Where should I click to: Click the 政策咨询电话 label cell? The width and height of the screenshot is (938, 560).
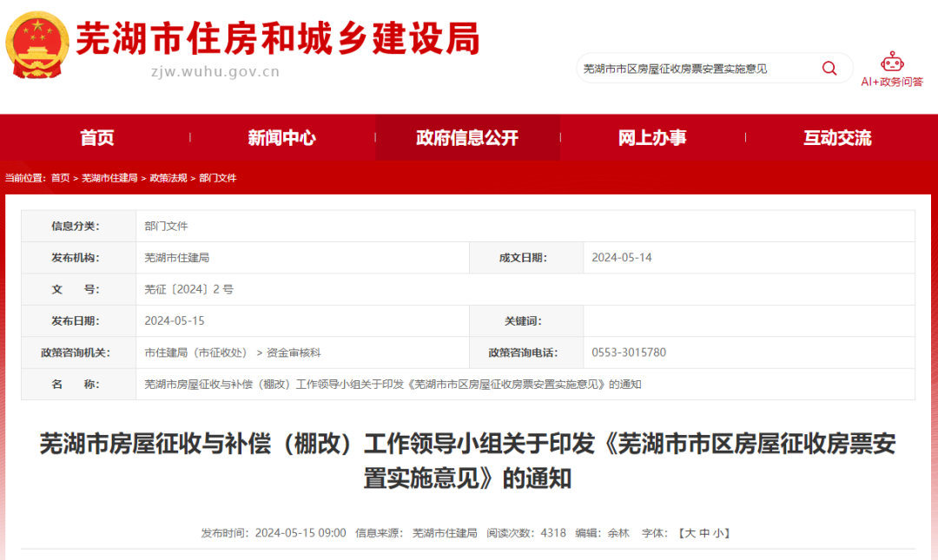(x=526, y=352)
